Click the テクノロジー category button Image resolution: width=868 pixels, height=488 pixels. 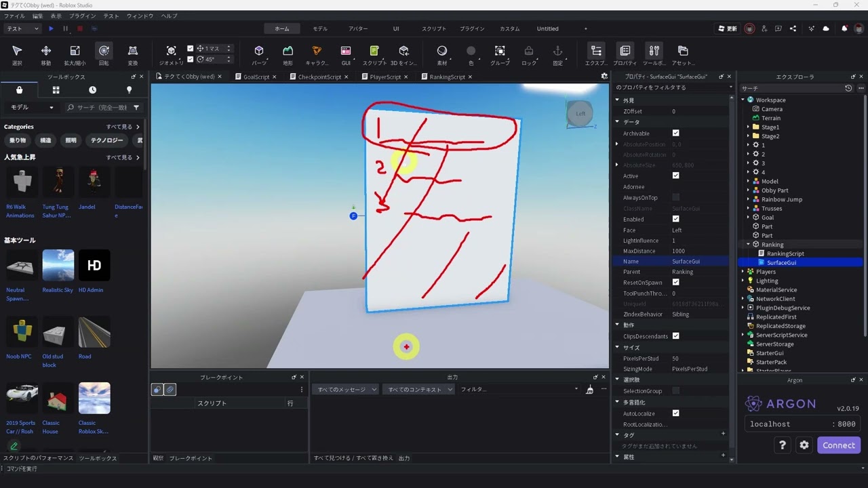(107, 140)
